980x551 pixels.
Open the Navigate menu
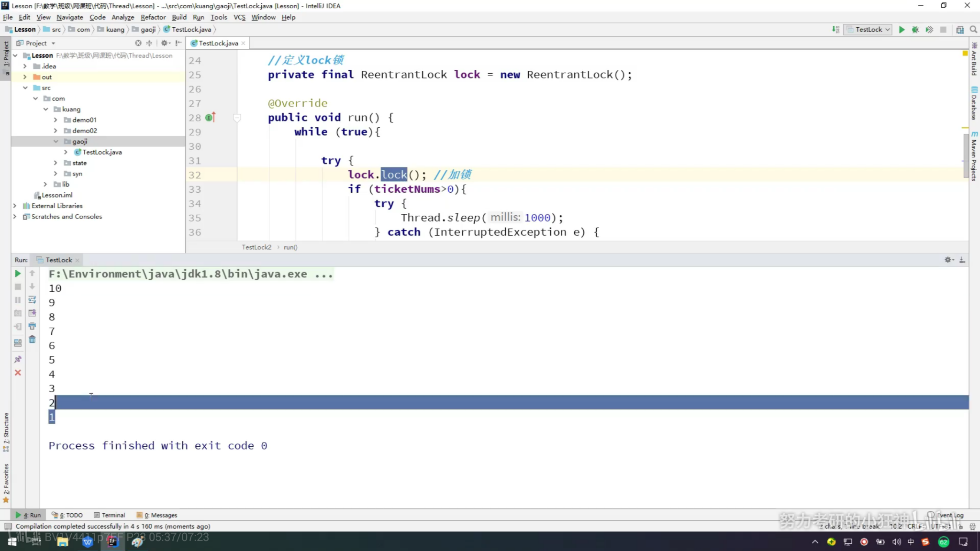[x=69, y=17]
